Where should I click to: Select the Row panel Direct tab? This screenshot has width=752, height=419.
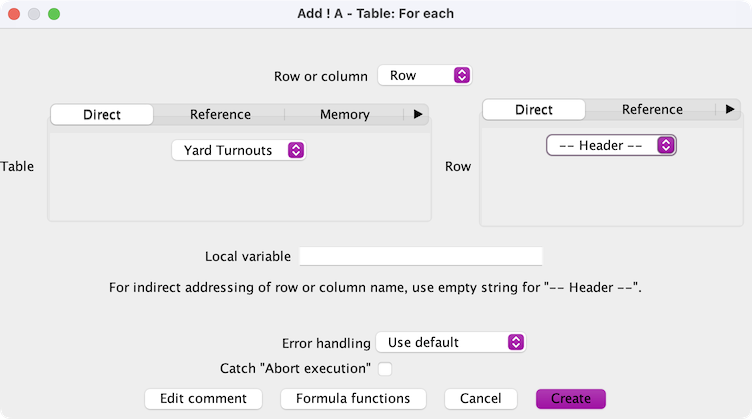(x=534, y=110)
